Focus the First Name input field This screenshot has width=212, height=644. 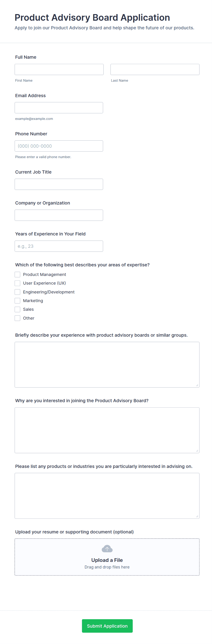pos(59,70)
